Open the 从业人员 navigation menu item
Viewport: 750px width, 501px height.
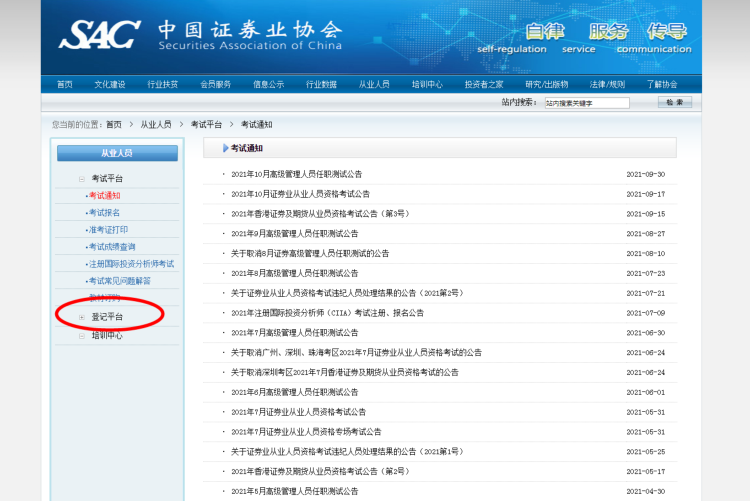[x=374, y=84]
